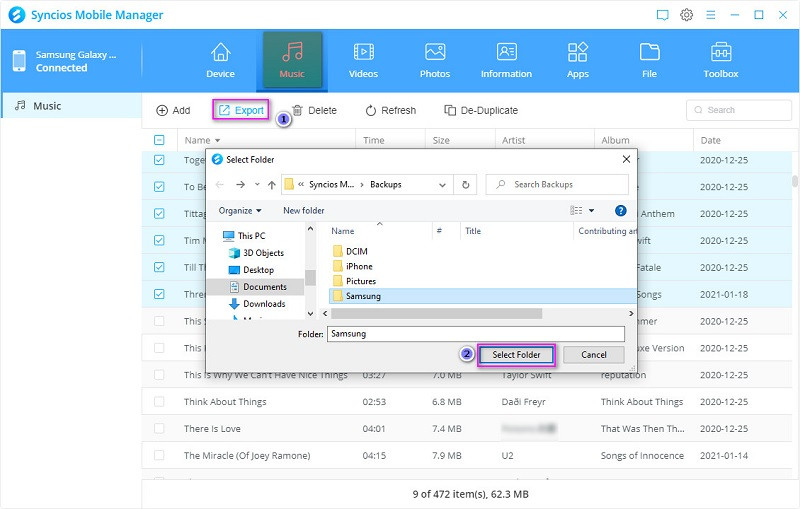Expand the address bar path dropdown

(442, 185)
